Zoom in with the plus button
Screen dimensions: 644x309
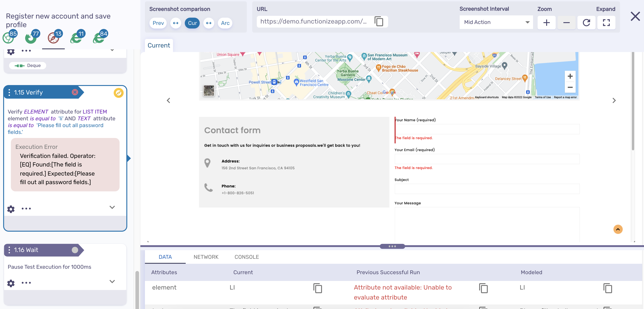[546, 23]
